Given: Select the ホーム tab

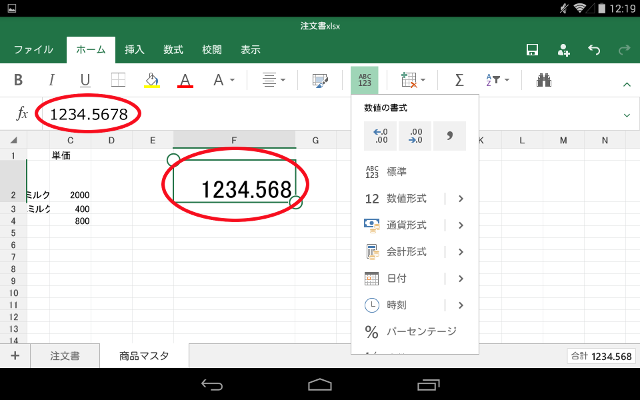Looking at the screenshot, I should point(91,50).
